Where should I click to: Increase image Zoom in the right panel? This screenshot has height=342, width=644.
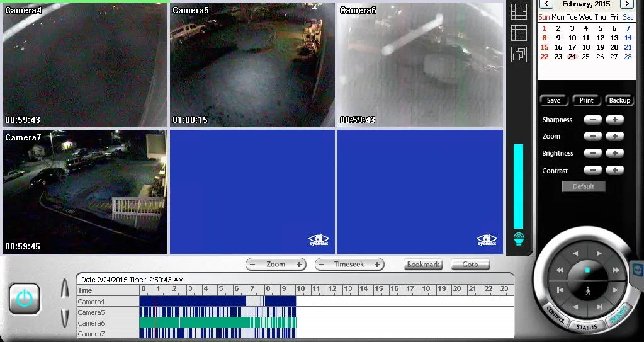(615, 136)
